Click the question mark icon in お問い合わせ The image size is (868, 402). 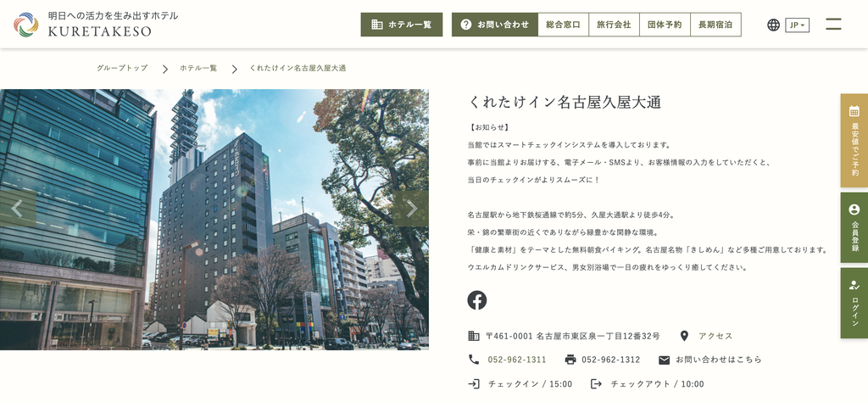point(466,25)
